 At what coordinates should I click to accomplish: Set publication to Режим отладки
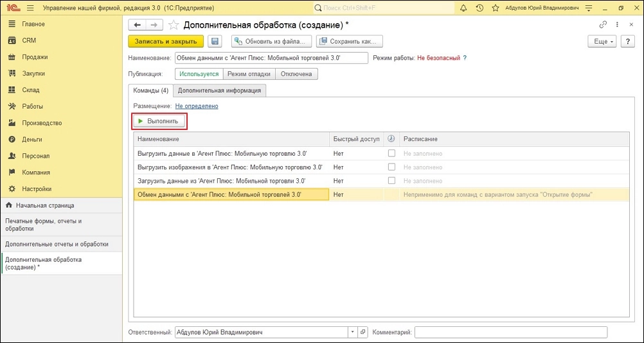(x=249, y=74)
